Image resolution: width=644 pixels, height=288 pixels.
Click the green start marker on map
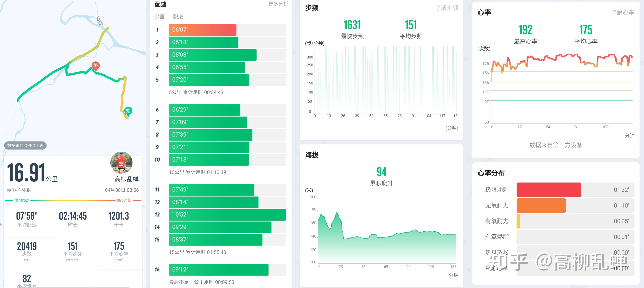(128, 111)
